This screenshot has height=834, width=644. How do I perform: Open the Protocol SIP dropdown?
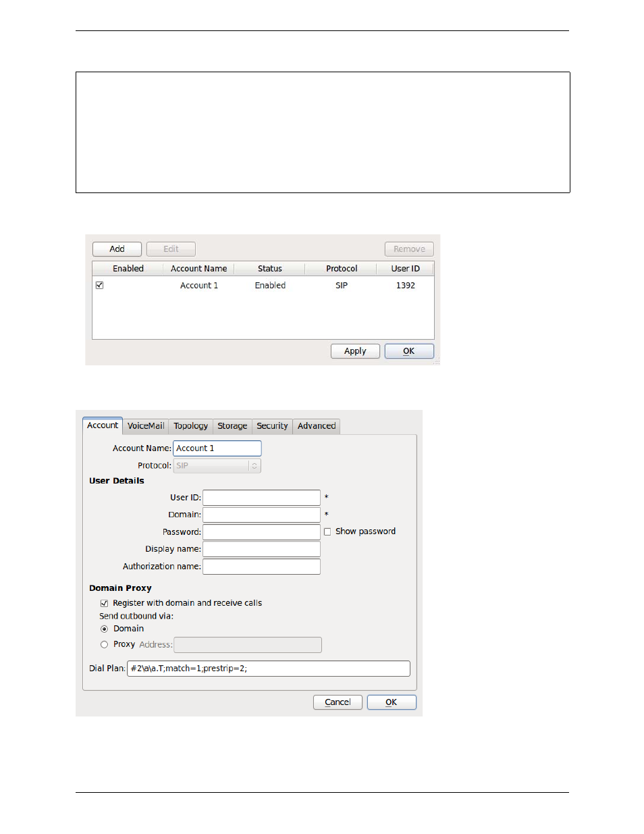pos(217,466)
